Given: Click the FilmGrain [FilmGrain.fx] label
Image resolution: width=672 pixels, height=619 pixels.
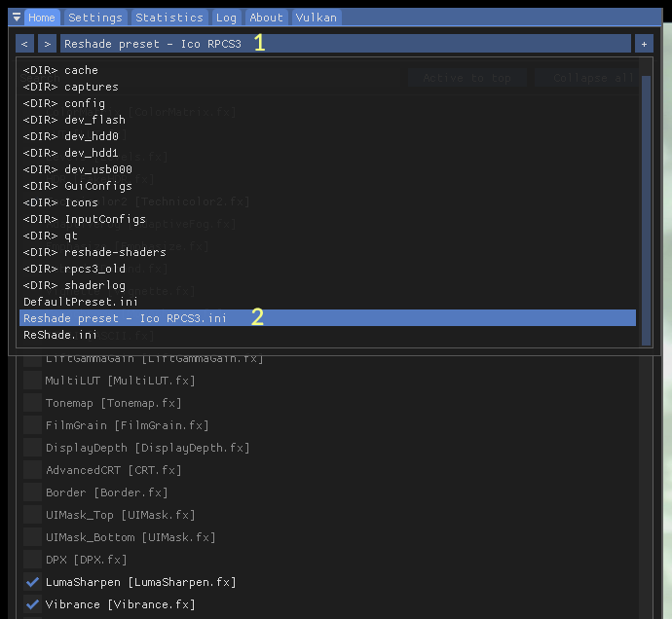Looking at the screenshot, I should point(128,425).
